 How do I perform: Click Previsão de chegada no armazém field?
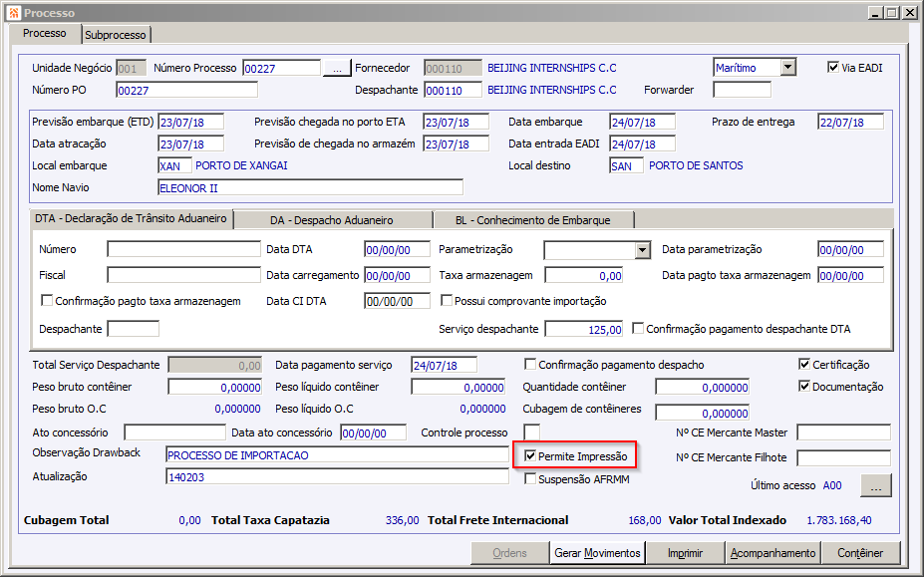[x=457, y=144]
